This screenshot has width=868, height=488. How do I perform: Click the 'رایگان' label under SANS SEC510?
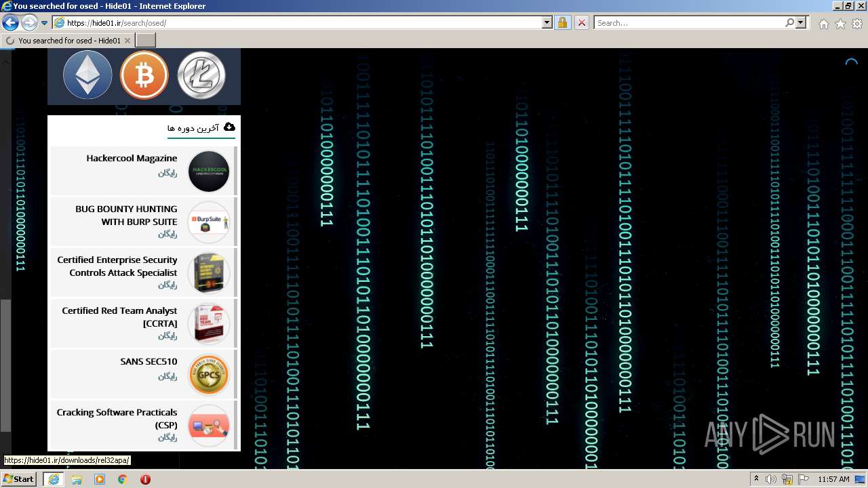coord(167,376)
